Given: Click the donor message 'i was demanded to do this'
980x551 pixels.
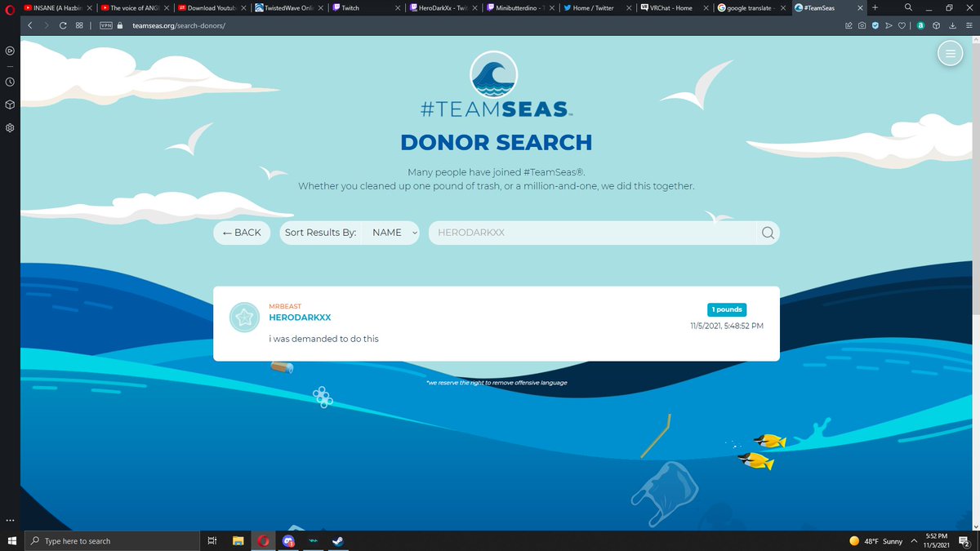Looking at the screenshot, I should (323, 338).
